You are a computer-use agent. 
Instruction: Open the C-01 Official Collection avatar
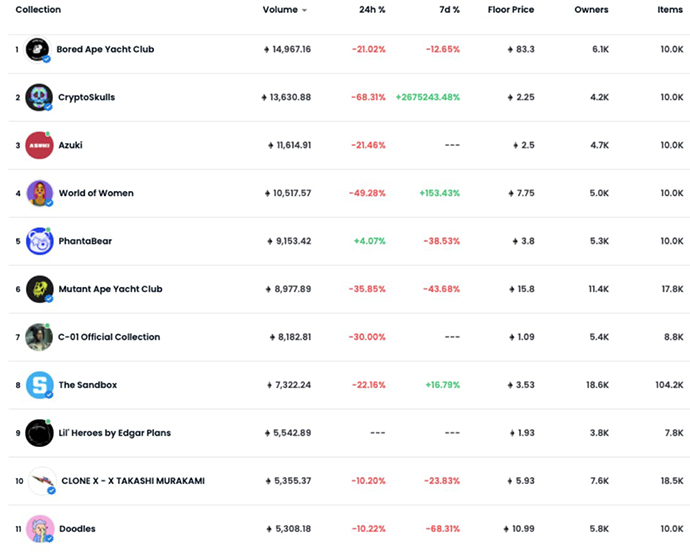(x=39, y=337)
